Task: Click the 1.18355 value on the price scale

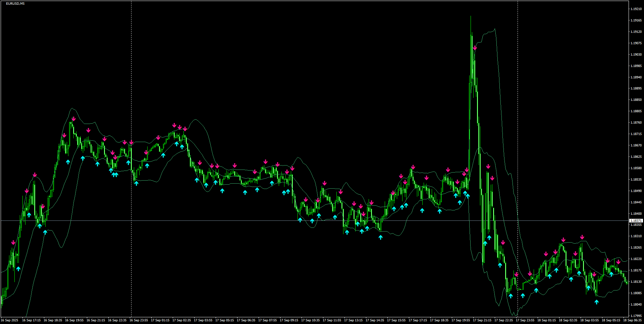Action: pyautogui.click(x=637, y=225)
